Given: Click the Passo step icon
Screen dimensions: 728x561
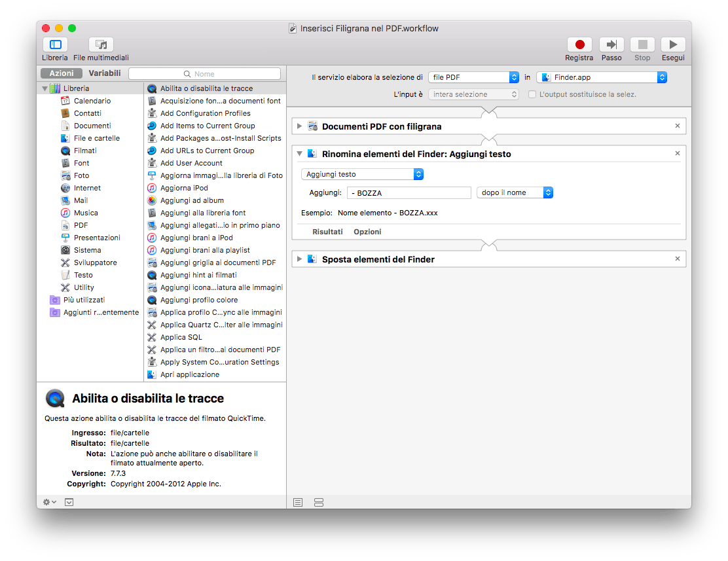Looking at the screenshot, I should [x=611, y=45].
